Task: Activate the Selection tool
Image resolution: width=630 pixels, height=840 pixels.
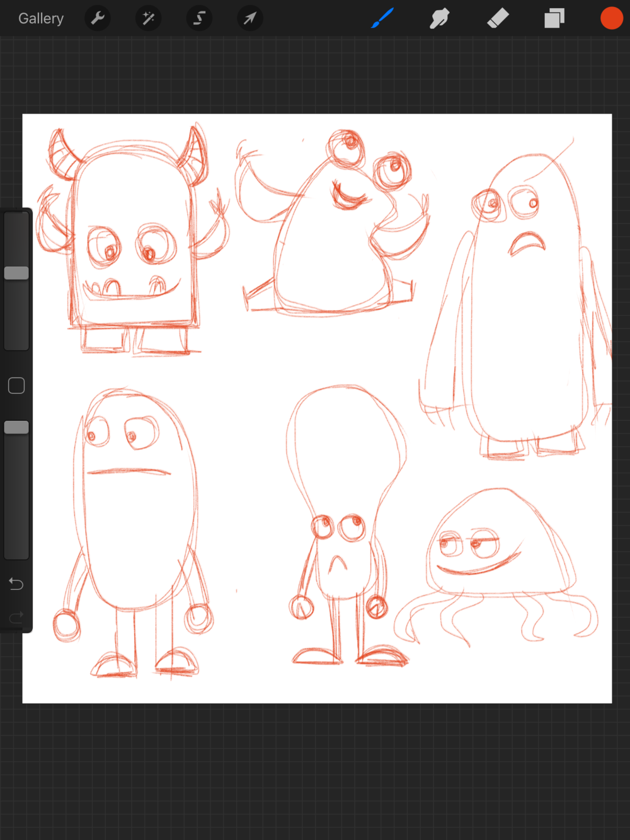Action: tap(199, 19)
